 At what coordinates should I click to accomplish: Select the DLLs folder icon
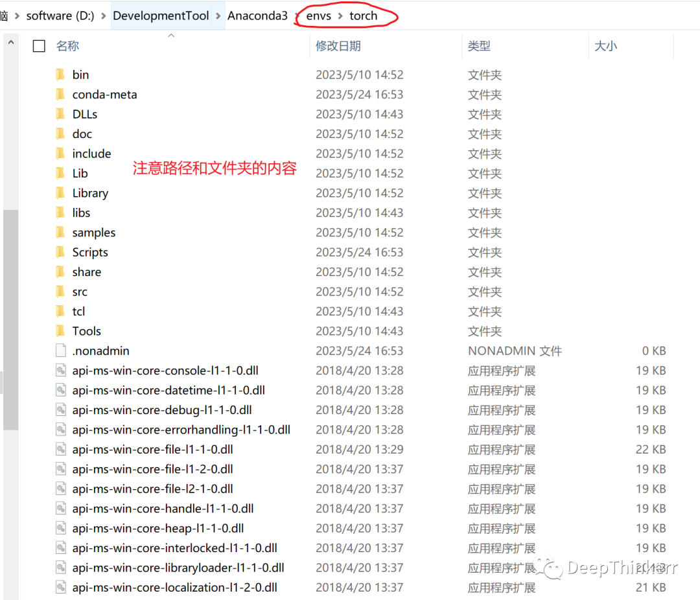61,114
